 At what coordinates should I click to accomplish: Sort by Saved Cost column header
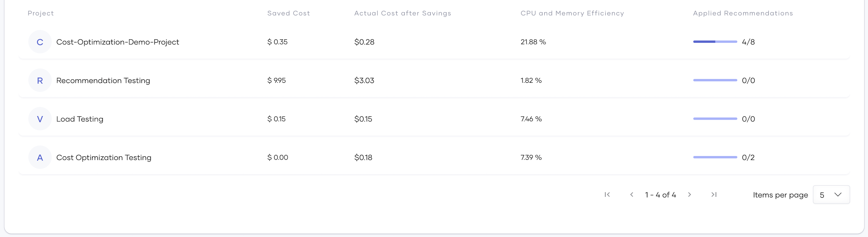288,13
